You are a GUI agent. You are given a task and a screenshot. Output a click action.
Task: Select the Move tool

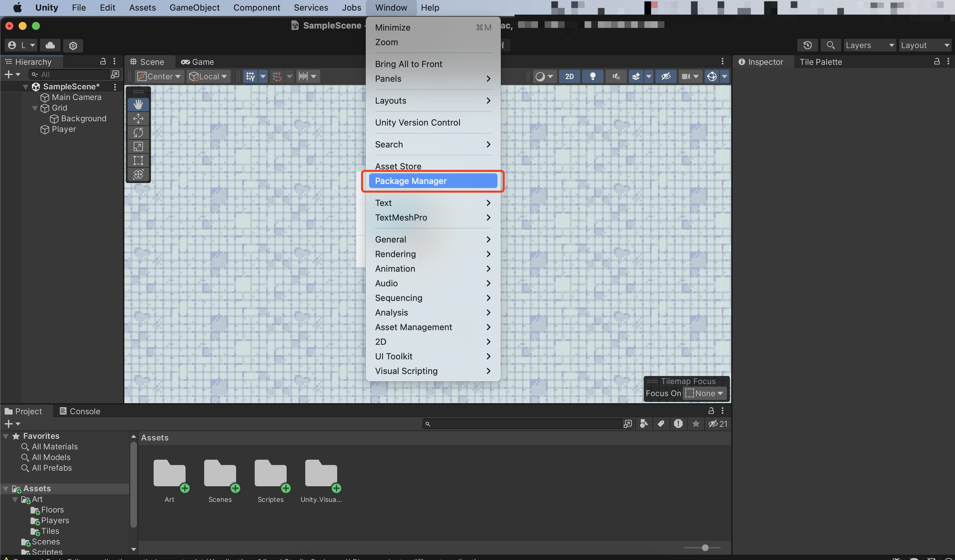pos(138,119)
